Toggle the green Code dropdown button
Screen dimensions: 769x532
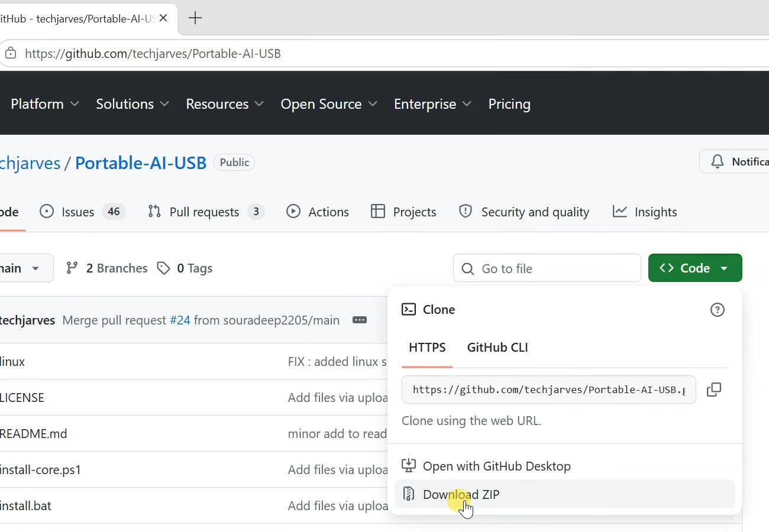(695, 268)
